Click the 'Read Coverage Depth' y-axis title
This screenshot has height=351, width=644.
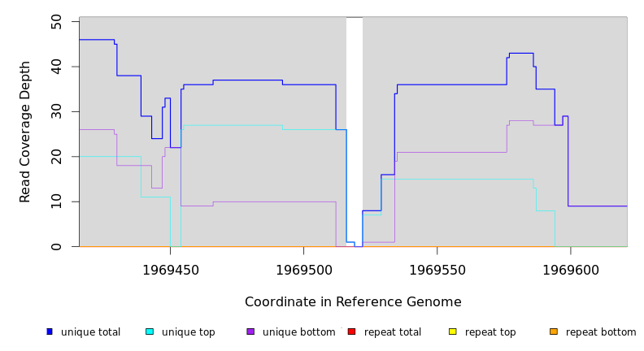[26, 132]
